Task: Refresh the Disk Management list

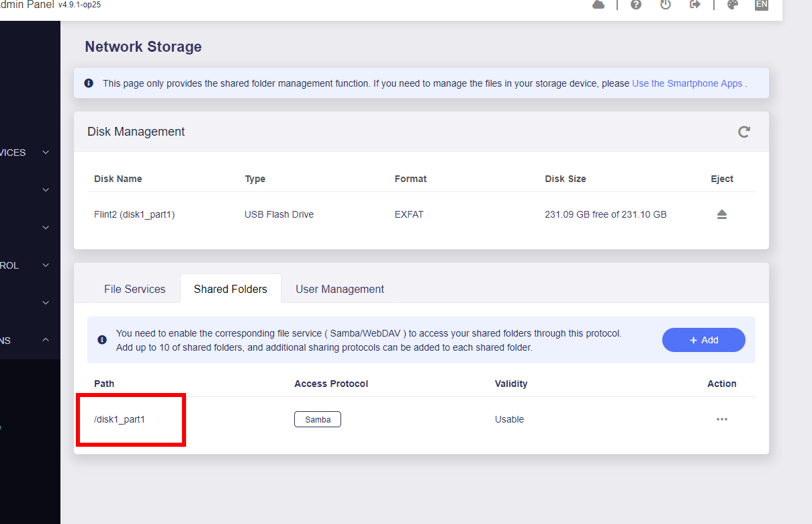Action: click(x=743, y=132)
